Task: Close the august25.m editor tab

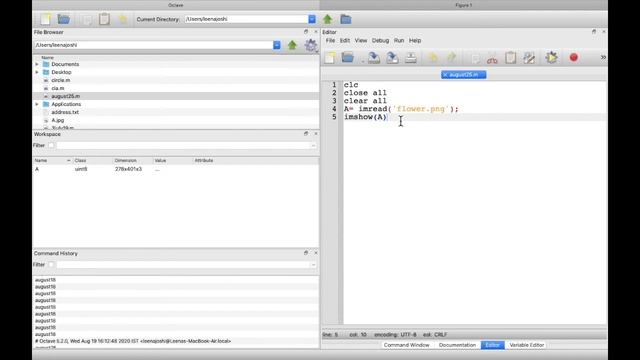Action: tap(445, 75)
